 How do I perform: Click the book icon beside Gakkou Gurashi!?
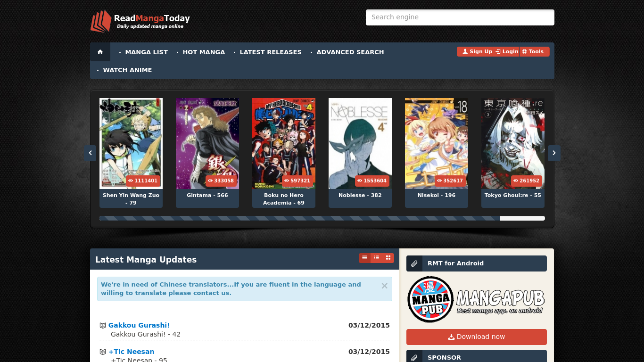[103, 325]
